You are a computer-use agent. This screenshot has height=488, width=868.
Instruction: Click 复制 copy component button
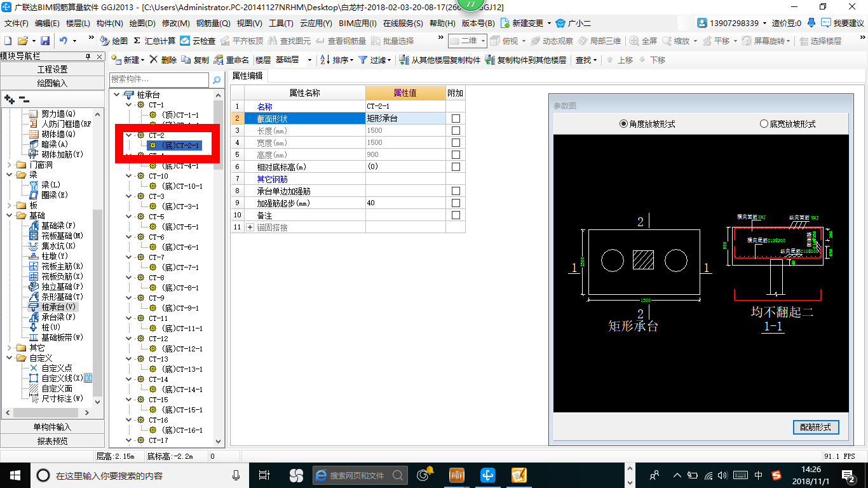pos(195,60)
